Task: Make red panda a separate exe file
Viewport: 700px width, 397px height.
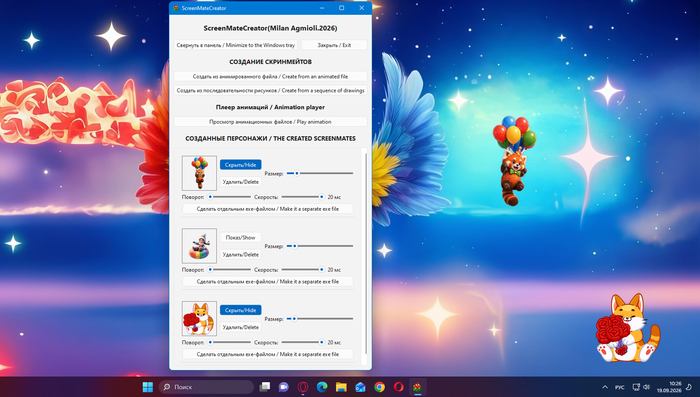Action: pyautogui.click(x=268, y=209)
